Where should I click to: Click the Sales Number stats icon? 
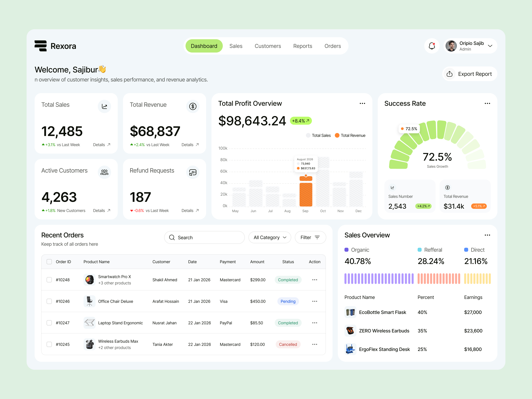coord(392,187)
